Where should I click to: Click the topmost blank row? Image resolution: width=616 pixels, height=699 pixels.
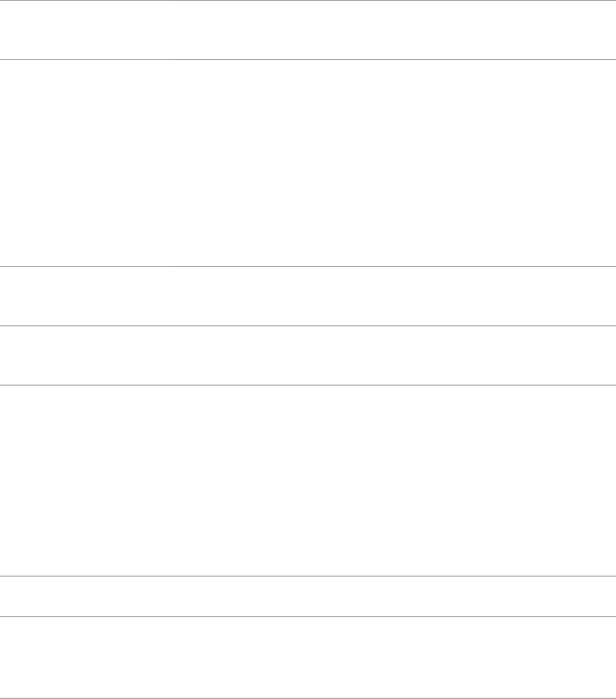tap(308, 30)
